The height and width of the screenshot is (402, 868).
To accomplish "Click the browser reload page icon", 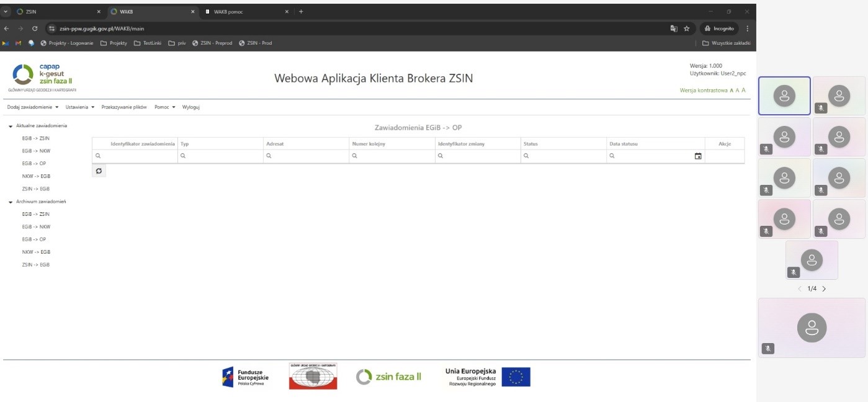I will coord(35,29).
